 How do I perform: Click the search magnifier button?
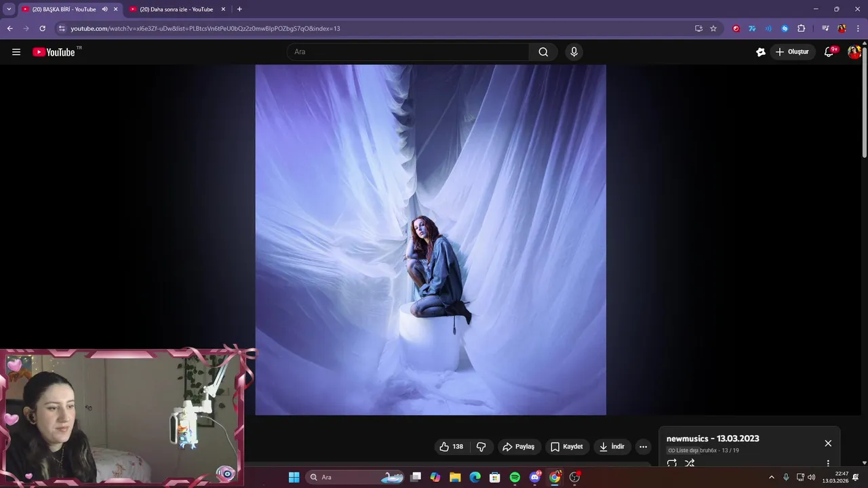click(x=543, y=52)
